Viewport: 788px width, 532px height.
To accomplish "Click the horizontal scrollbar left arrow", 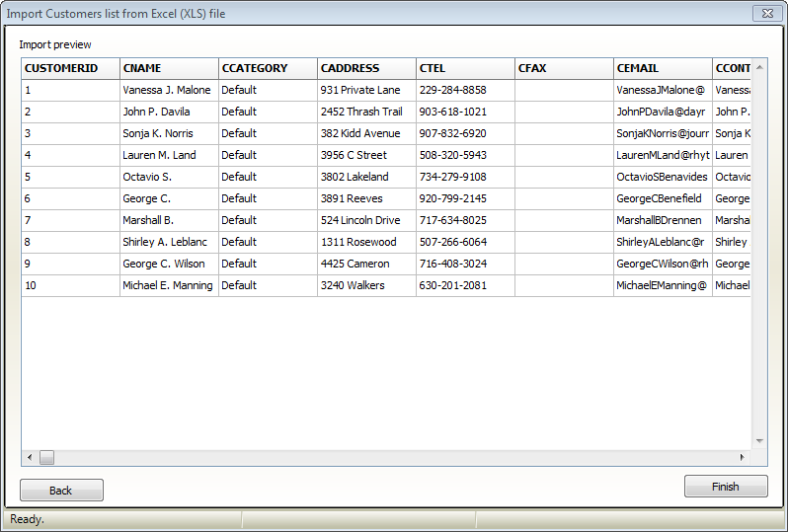I will 30,457.
